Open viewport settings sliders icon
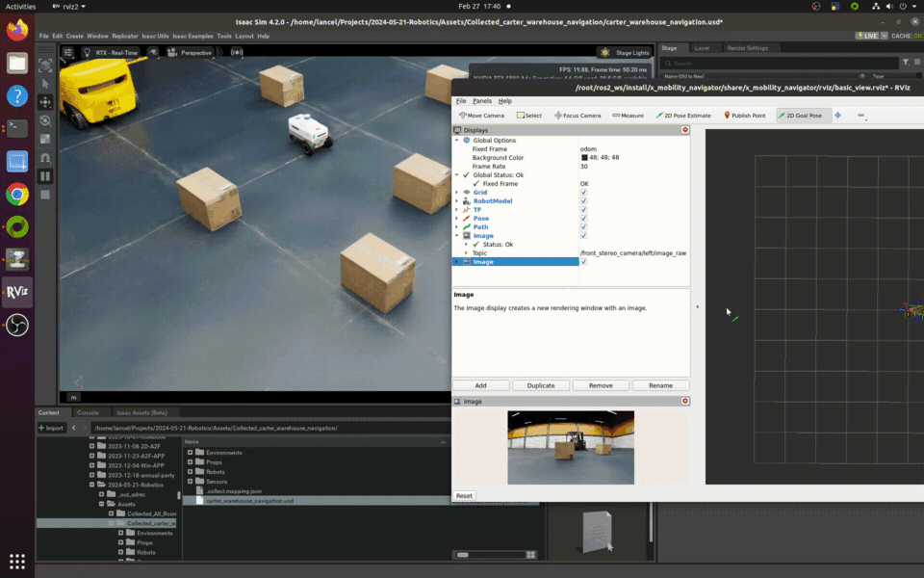The height and width of the screenshot is (578, 924). coord(69,53)
